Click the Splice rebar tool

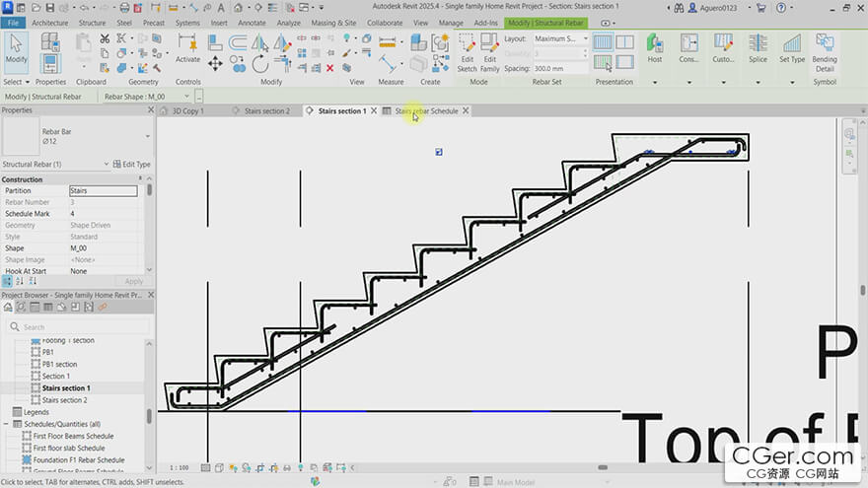pos(758,48)
